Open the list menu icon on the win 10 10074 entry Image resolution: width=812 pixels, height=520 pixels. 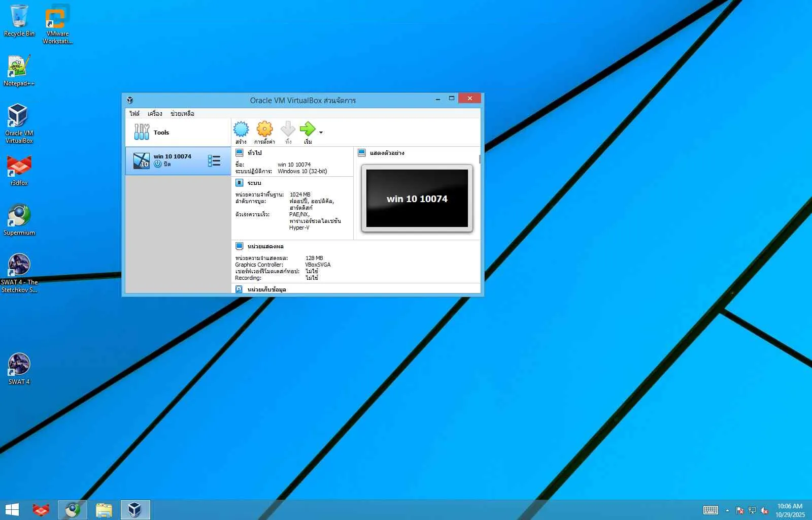[x=214, y=161]
